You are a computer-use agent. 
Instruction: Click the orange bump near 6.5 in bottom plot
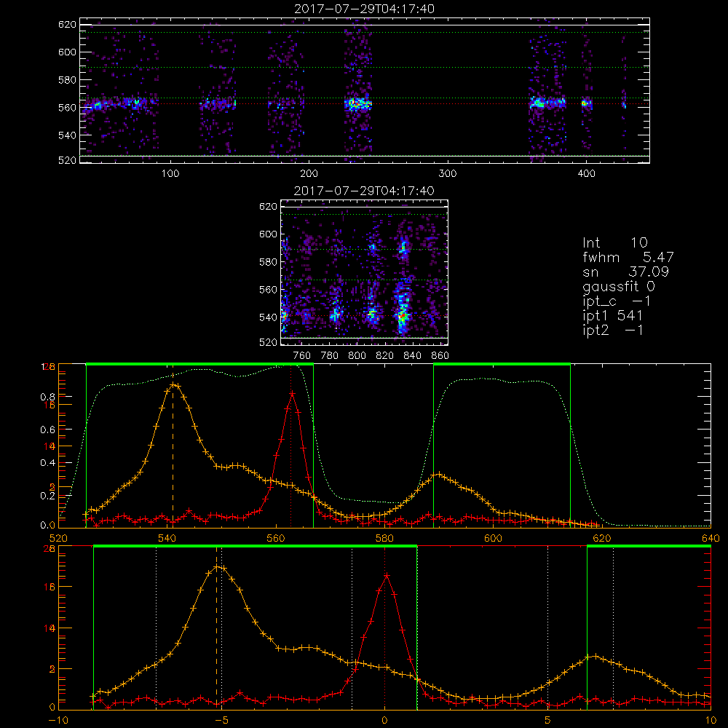(596, 657)
